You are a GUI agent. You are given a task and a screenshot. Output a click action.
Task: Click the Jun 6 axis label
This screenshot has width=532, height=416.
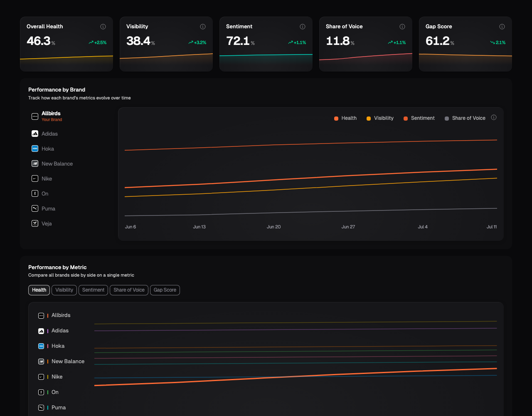pyautogui.click(x=131, y=227)
